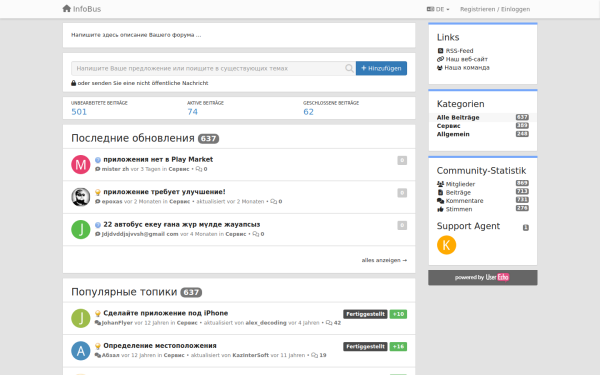Open topic приложения нет в Play Market
Screen dimensions: 600x375
tap(158, 160)
